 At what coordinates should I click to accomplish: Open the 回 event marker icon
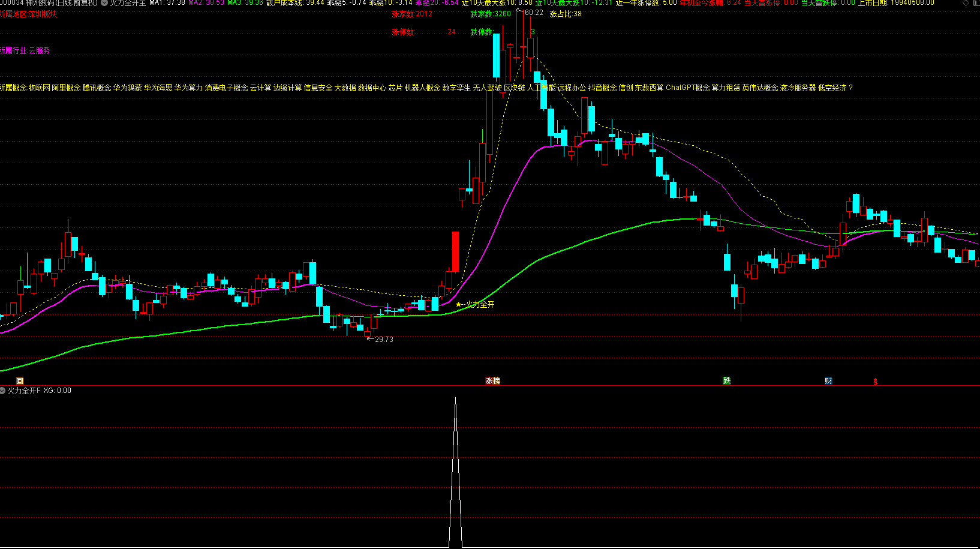[x=20, y=381]
